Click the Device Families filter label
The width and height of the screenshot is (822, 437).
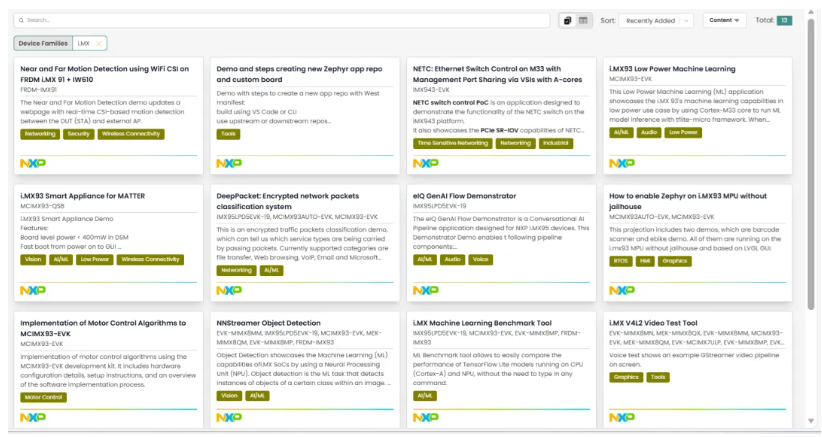(x=43, y=43)
